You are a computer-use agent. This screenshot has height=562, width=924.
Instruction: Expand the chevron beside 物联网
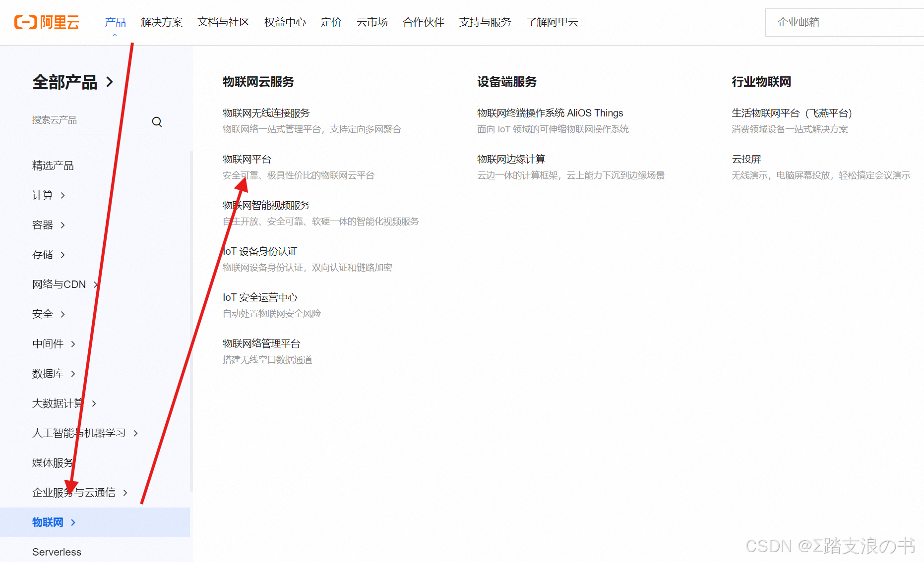[x=73, y=522]
